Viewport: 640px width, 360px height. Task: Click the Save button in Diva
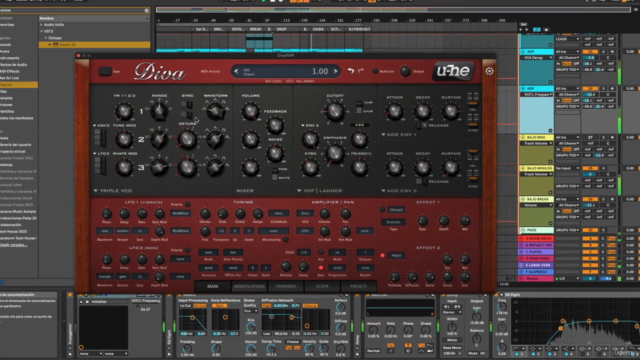pyautogui.click(x=105, y=71)
